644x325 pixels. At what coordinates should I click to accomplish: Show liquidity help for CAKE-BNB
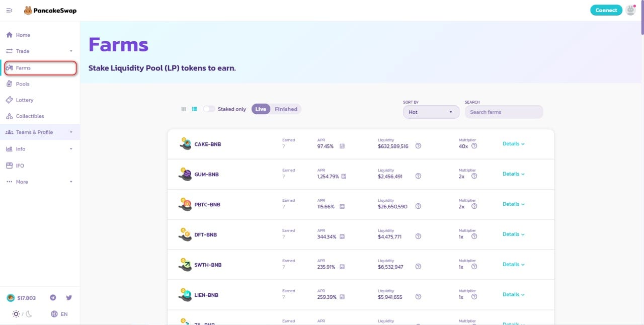coord(418,146)
